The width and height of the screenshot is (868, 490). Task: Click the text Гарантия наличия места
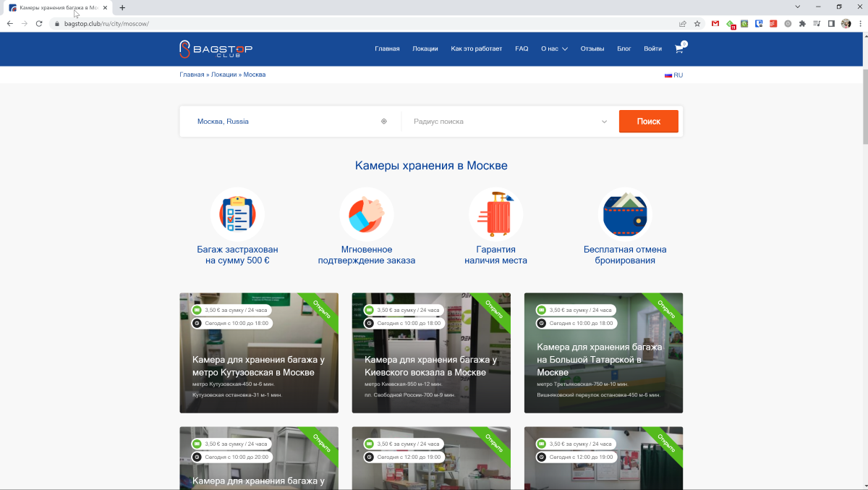[495, 255]
